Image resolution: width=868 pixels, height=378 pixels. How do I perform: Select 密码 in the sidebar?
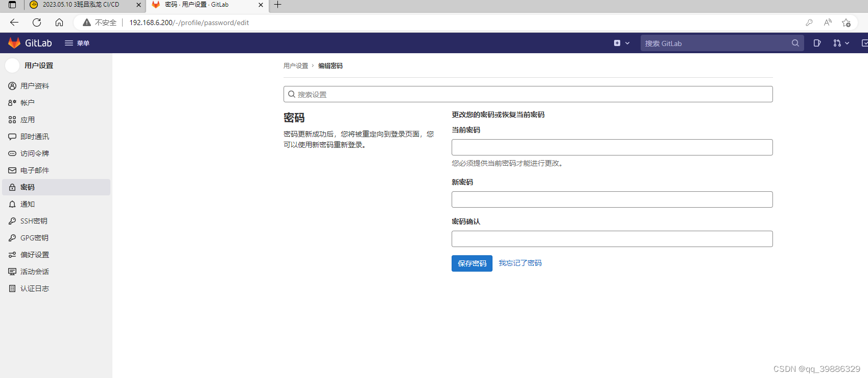[x=56, y=187]
